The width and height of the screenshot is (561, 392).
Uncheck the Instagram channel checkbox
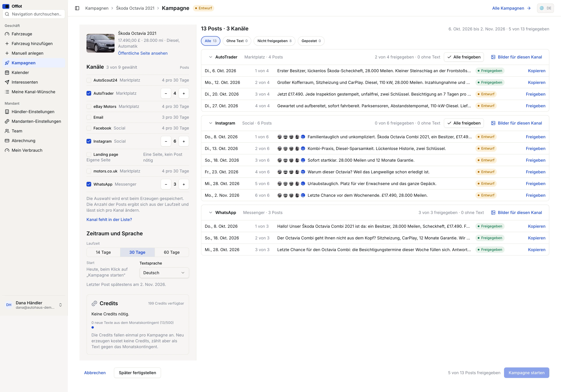tap(89, 141)
